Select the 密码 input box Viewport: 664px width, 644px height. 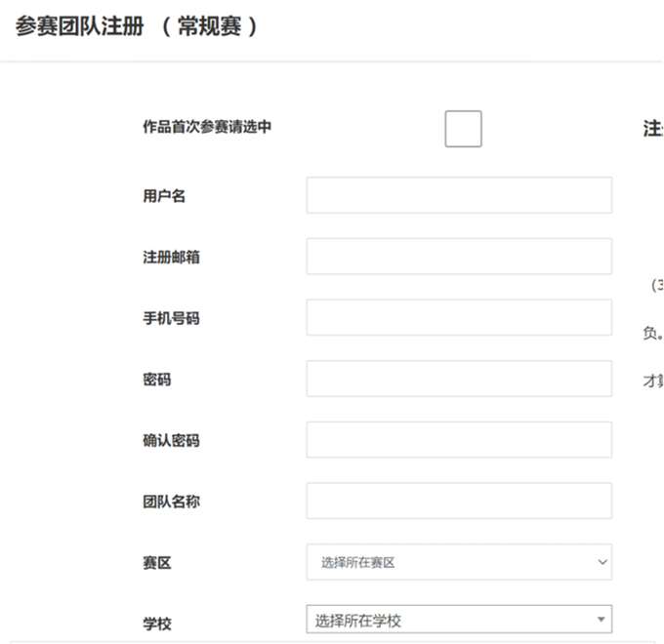(x=459, y=379)
